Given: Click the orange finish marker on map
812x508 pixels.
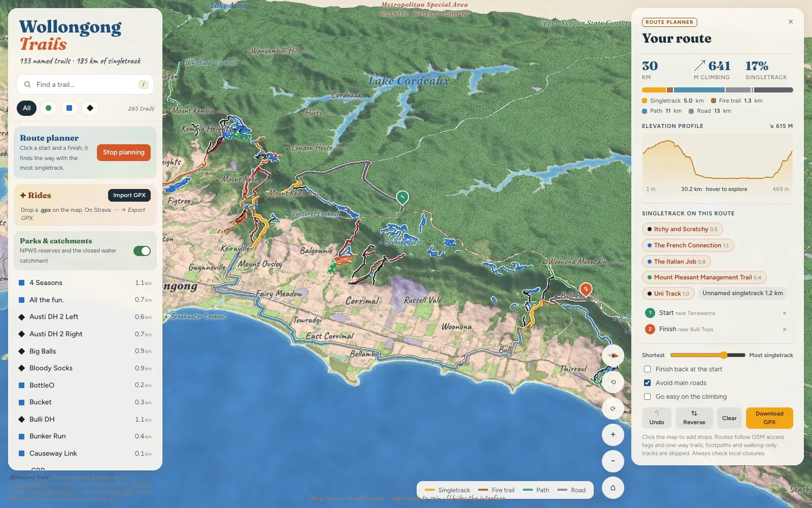Looking at the screenshot, I should 586,290.
